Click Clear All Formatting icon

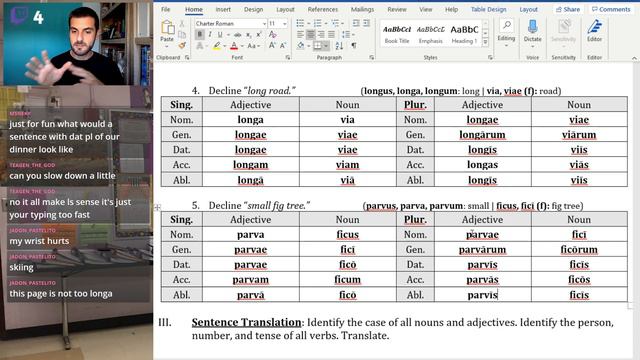click(x=273, y=35)
